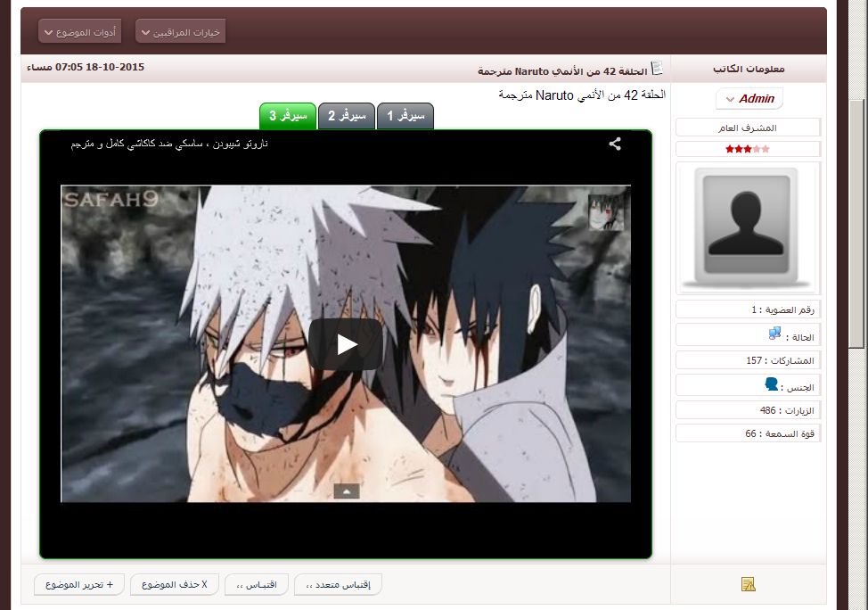The image size is (868, 610).
Task: Click the post date 18-10-2015 text
Action: 86,67
